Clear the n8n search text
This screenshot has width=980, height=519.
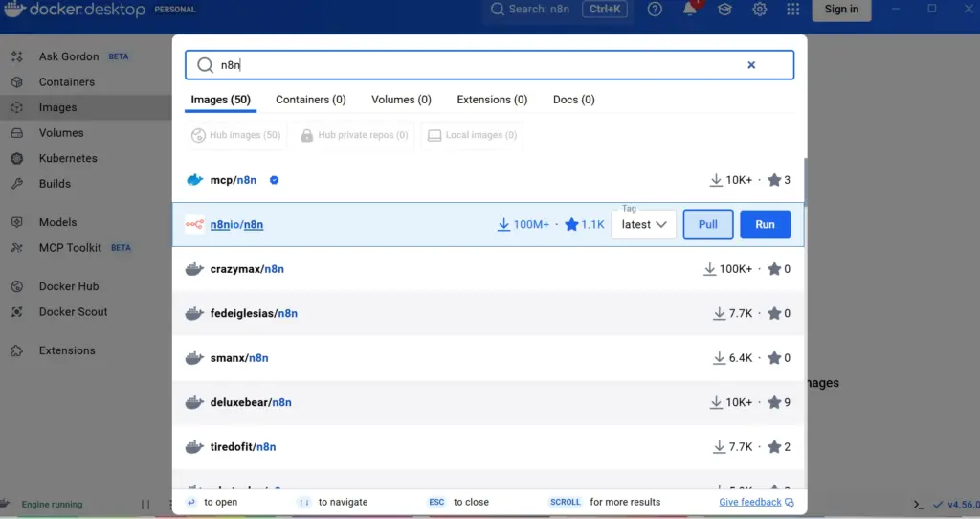751,65
